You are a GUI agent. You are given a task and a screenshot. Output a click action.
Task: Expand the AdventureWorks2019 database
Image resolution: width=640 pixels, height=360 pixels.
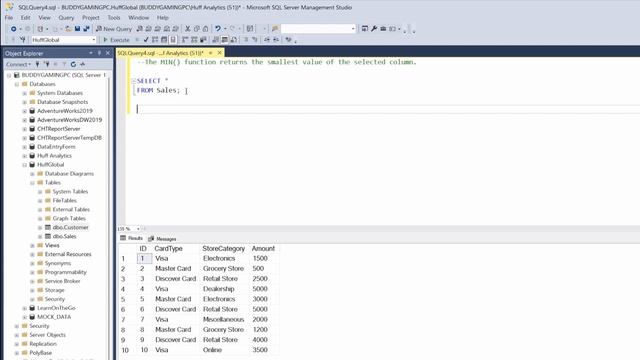coord(24,111)
